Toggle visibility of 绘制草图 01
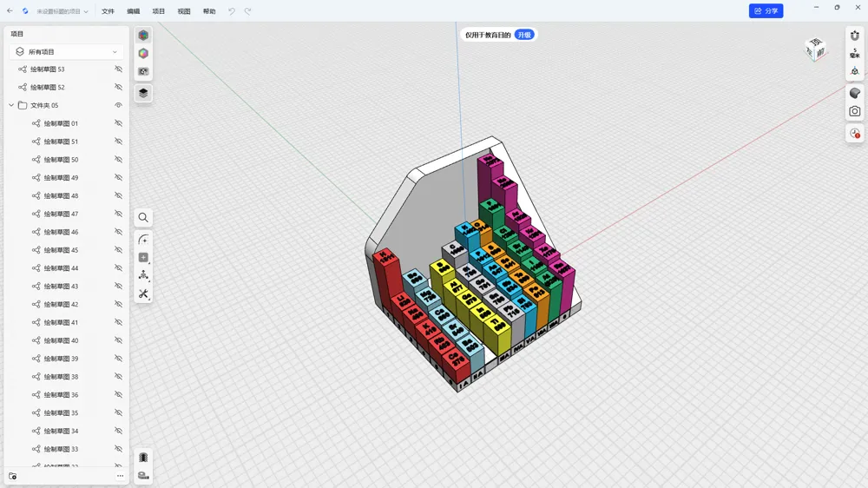The image size is (868, 488). (118, 123)
